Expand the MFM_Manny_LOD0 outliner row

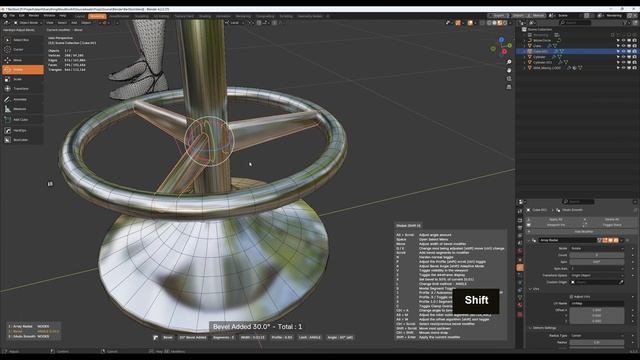pyautogui.click(x=524, y=68)
